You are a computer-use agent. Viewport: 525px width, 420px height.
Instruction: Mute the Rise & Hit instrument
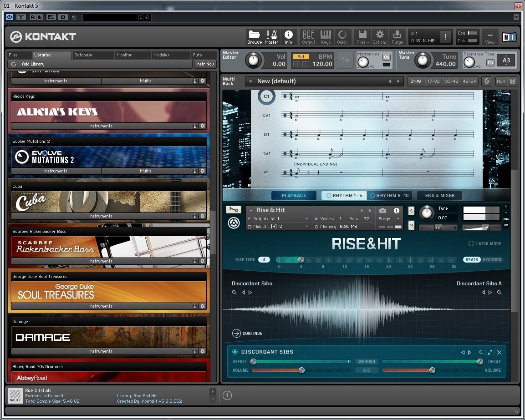[411, 226]
